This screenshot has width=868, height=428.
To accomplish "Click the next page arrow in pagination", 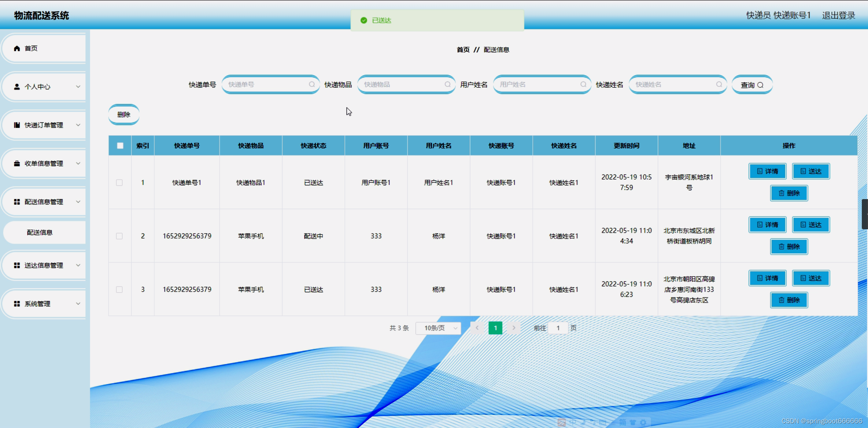I will [514, 328].
